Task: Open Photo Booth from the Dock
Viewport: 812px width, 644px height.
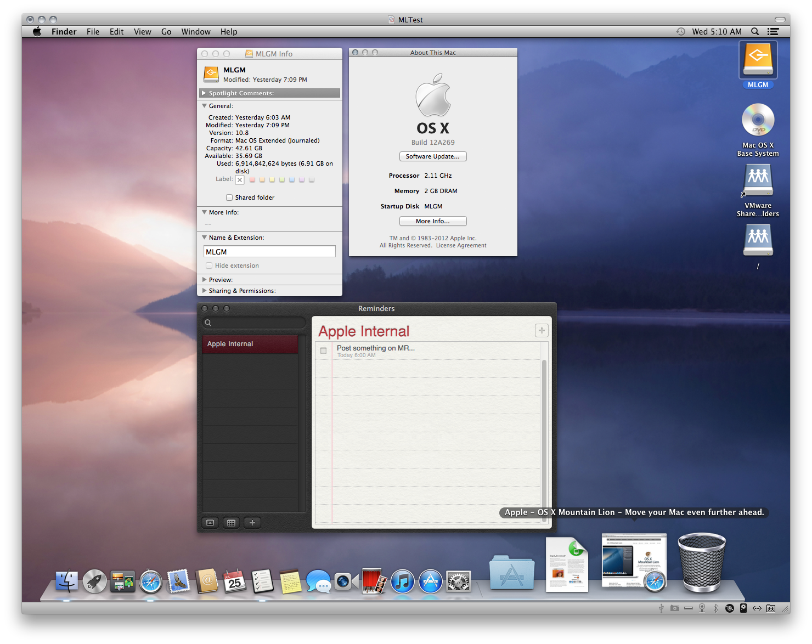Action: pos(374,581)
